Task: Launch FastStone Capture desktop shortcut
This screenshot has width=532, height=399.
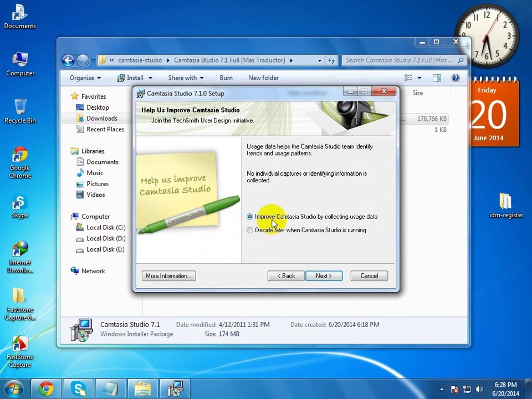Action: 20,352
